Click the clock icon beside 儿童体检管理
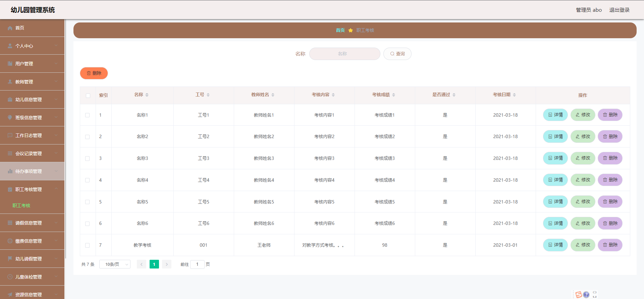This screenshot has width=644, height=299. tap(10, 277)
